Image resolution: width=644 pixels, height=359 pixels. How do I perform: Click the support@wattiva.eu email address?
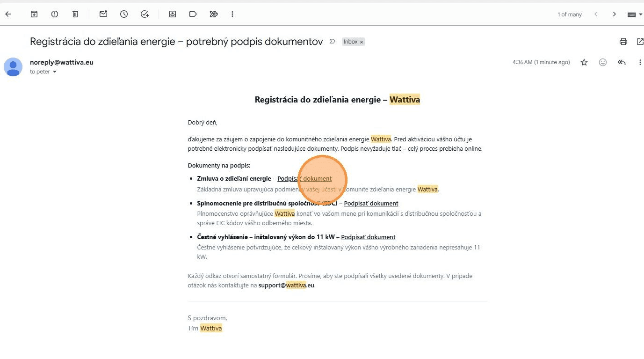click(286, 285)
